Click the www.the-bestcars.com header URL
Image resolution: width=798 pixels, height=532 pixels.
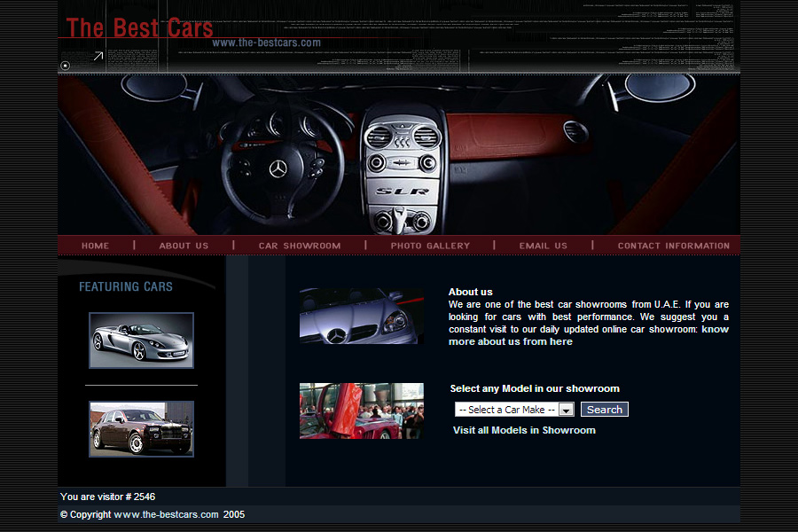[x=266, y=43]
